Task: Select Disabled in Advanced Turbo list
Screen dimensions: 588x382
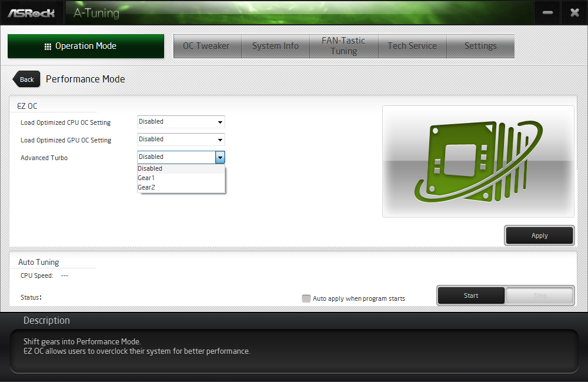Action: [181, 168]
